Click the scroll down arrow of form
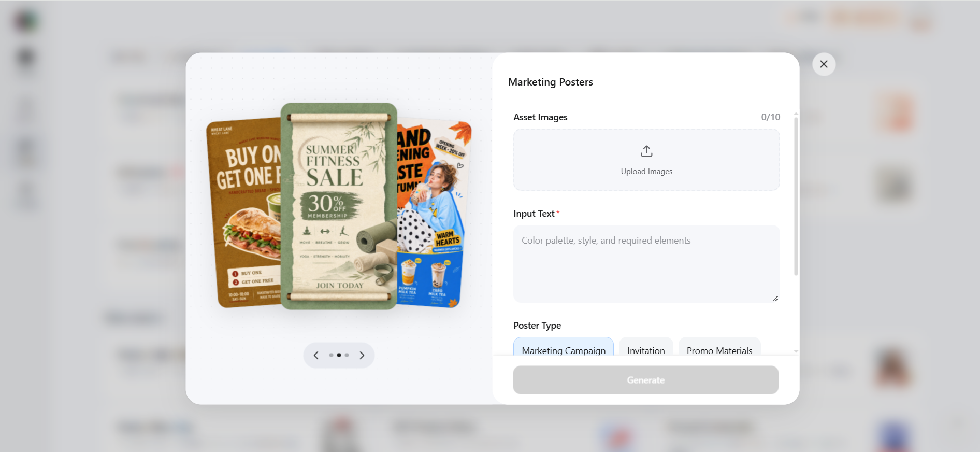 tap(796, 351)
